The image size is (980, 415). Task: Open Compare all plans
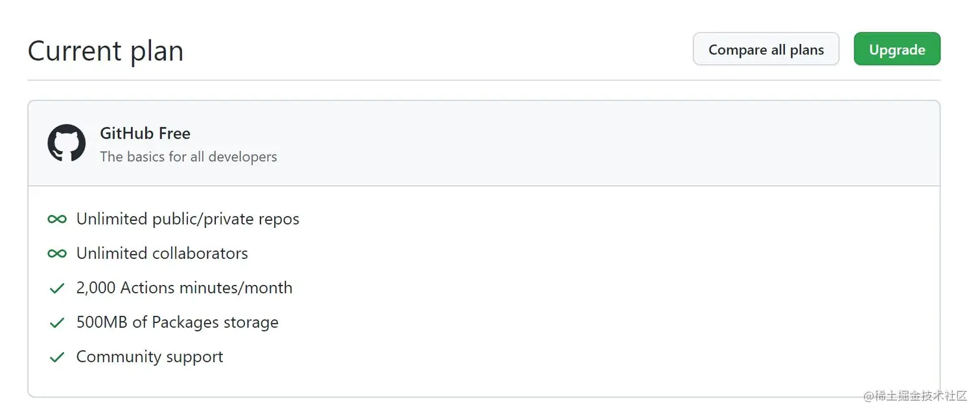765,50
